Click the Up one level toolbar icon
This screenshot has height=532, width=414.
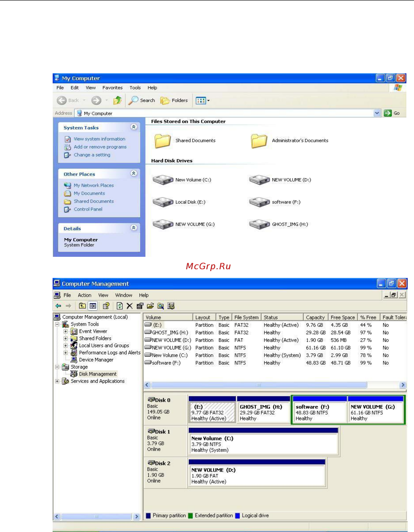pyautogui.click(x=82, y=306)
